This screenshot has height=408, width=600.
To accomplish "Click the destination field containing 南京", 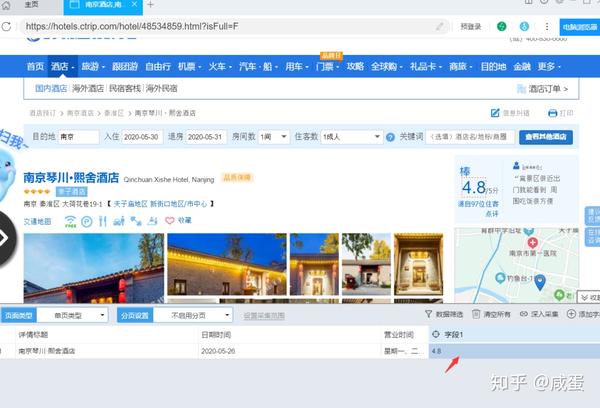I will coord(78,137).
